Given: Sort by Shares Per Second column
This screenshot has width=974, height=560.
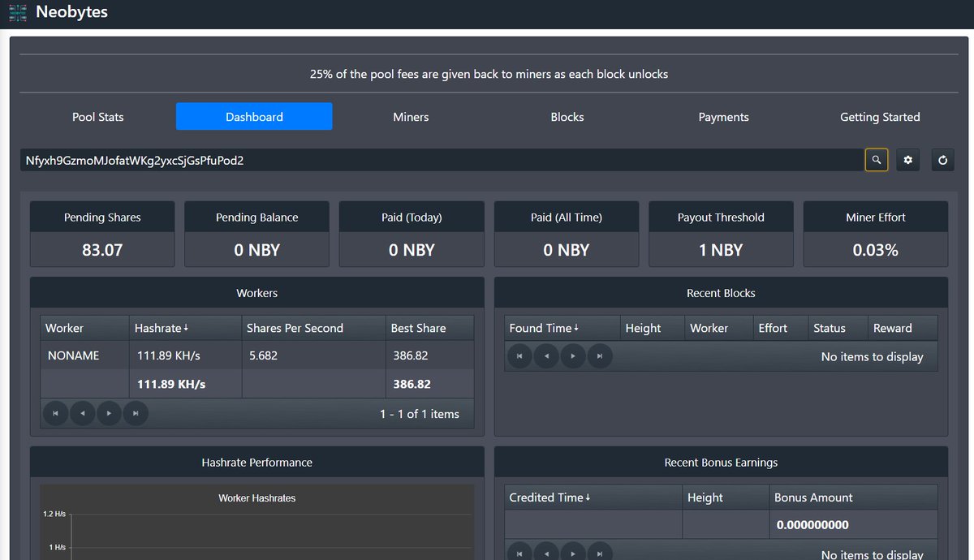Looking at the screenshot, I should [313, 328].
